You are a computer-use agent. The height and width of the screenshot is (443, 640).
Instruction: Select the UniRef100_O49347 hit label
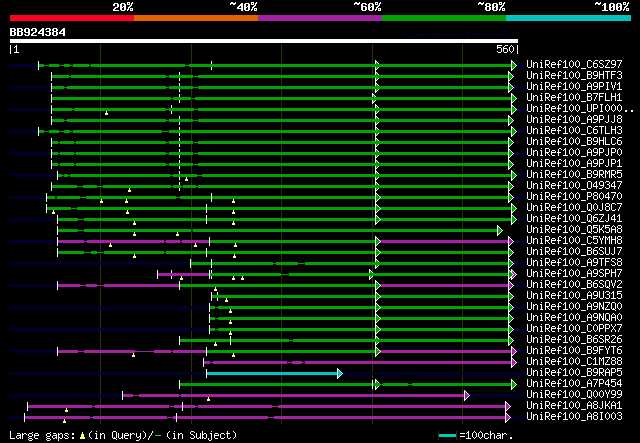point(574,186)
